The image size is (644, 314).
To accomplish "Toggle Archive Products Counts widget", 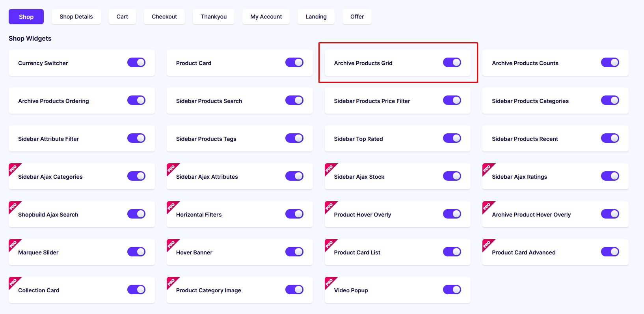I will (610, 62).
